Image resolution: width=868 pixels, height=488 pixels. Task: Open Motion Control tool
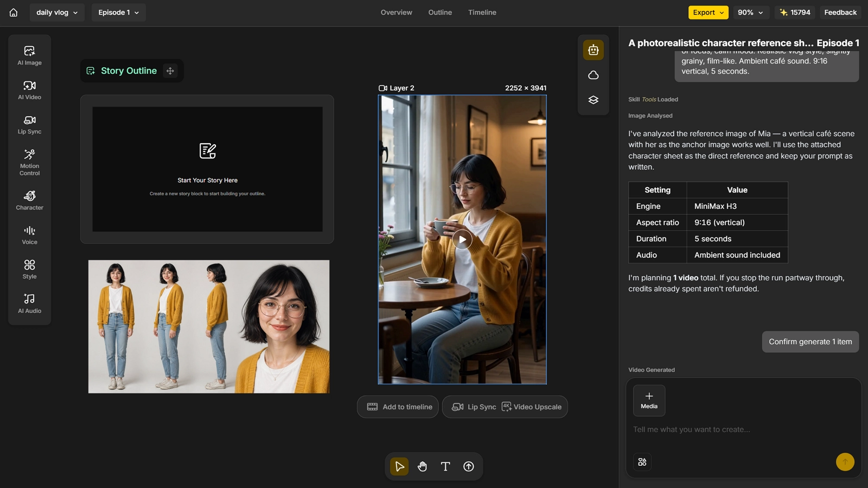tap(29, 162)
